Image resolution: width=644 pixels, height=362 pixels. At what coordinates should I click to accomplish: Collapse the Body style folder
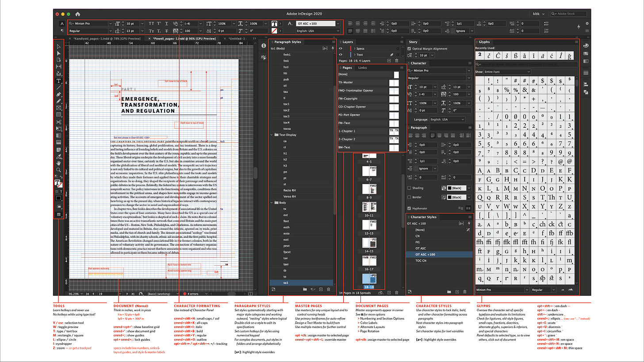tap(272, 202)
